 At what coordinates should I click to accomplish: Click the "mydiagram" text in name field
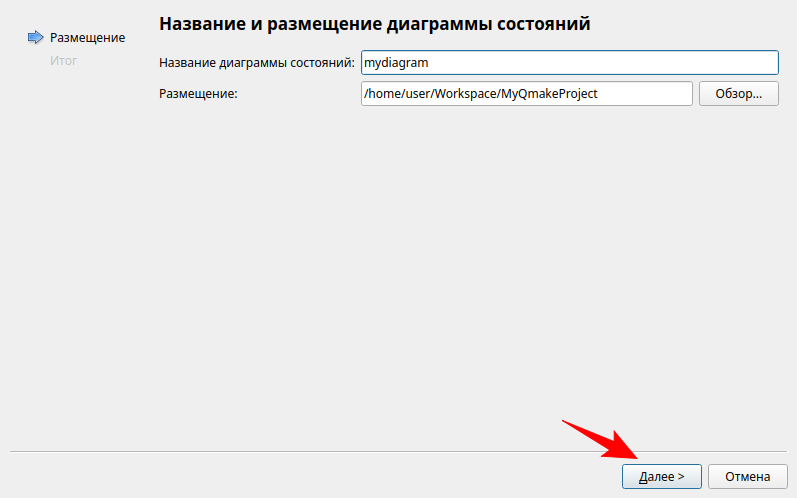[x=396, y=63]
